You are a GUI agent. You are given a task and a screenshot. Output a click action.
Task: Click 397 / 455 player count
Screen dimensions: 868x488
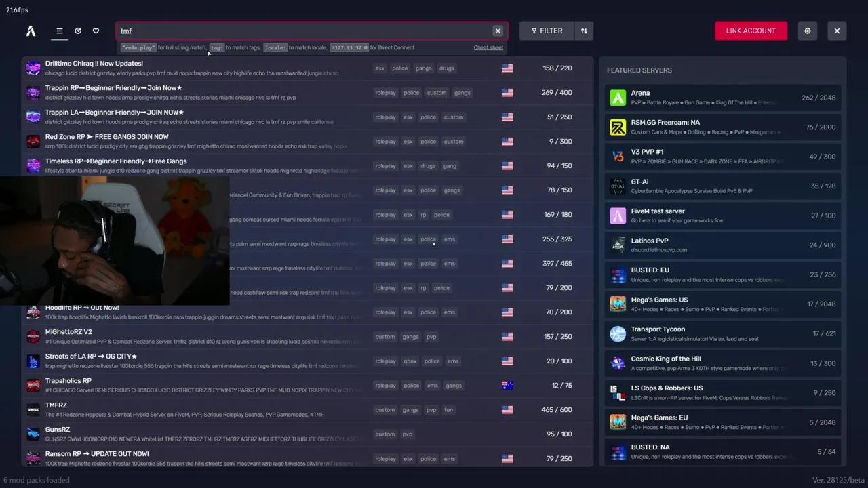(557, 263)
